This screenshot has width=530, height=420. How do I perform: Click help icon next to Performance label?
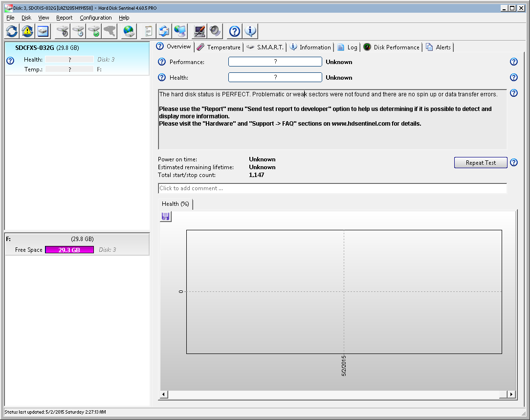coord(162,62)
